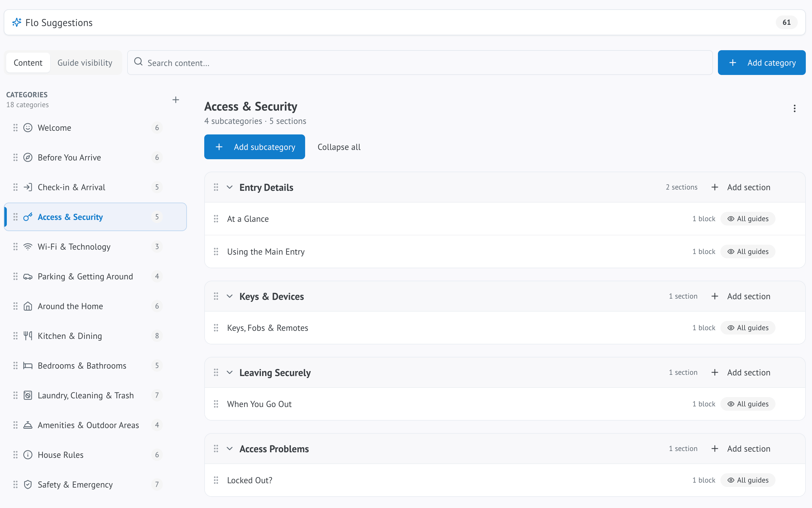Select the Safety & Emergency category
The height and width of the screenshot is (508, 812).
(x=95, y=484)
